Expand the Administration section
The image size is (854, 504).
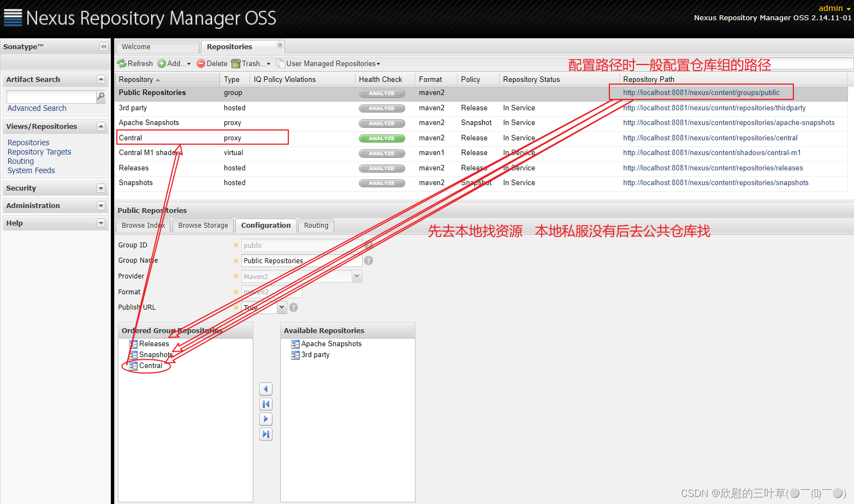coord(100,205)
